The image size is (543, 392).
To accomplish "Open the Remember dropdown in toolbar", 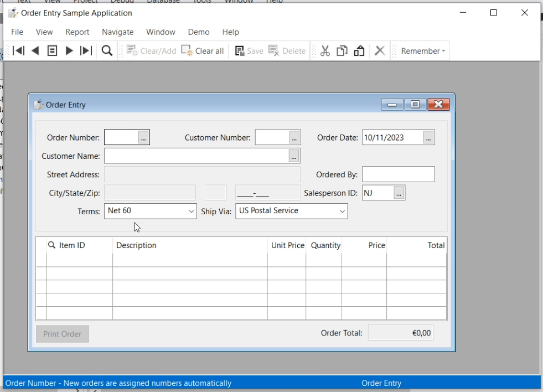I will [x=423, y=51].
